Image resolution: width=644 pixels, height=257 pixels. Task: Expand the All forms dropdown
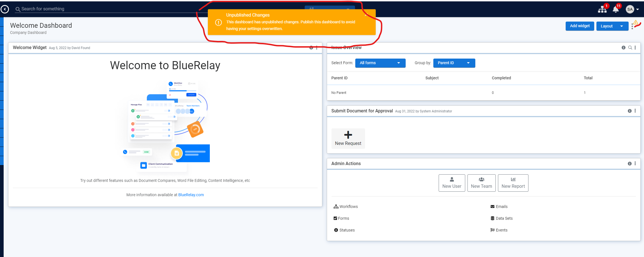(x=380, y=63)
